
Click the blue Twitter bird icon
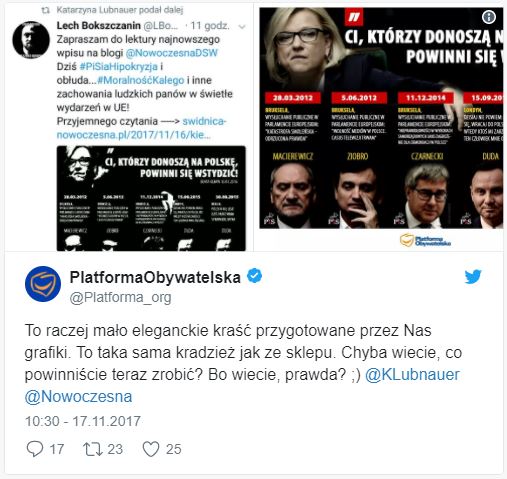tap(473, 277)
